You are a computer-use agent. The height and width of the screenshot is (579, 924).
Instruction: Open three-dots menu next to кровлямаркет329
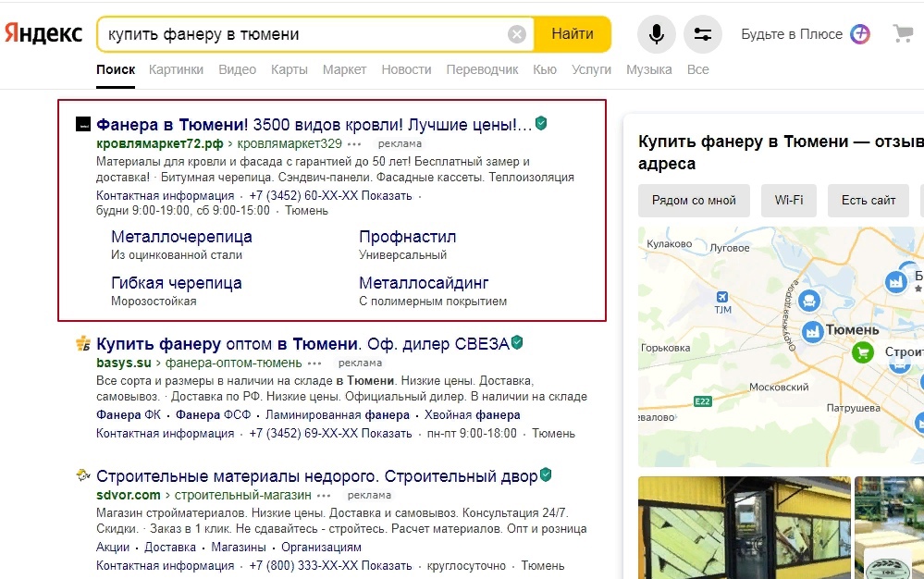coord(354,143)
